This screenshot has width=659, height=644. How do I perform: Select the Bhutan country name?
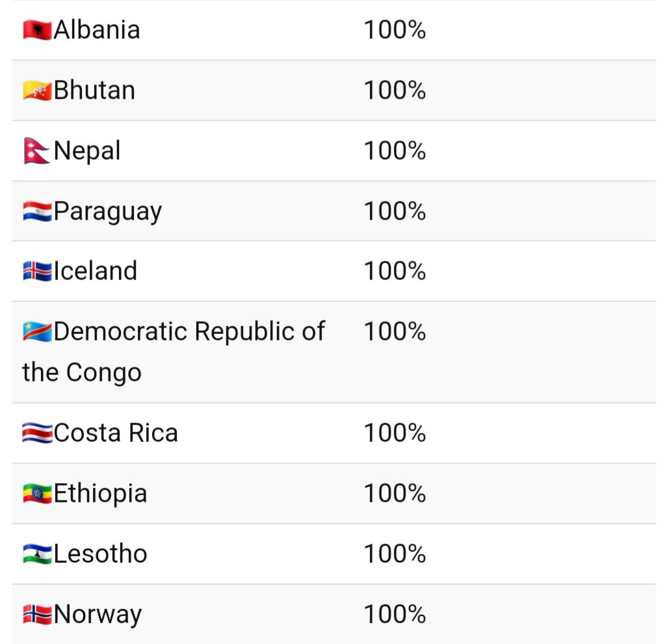94,90
